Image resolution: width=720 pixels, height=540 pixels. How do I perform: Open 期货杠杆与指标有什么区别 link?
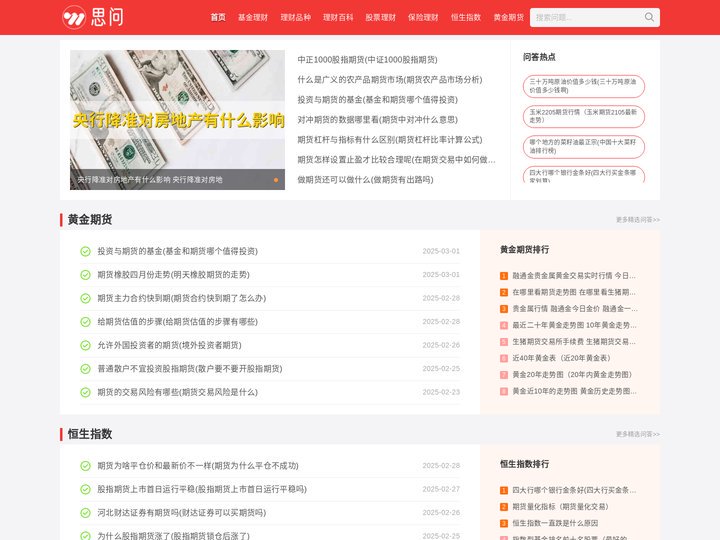(390, 140)
